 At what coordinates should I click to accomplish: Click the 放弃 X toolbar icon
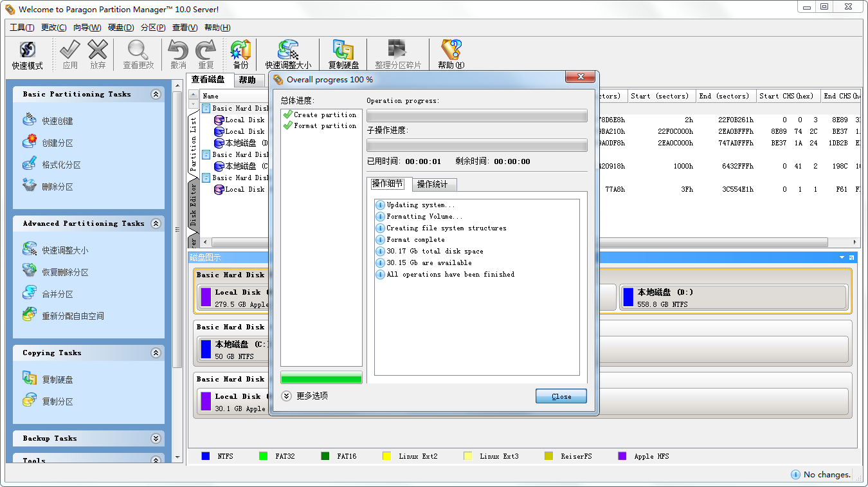pos(98,50)
